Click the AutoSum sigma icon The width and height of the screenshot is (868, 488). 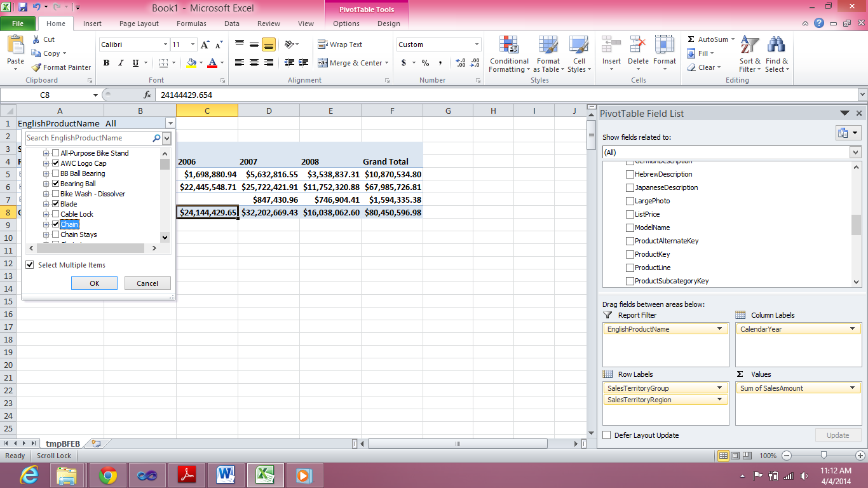691,39
